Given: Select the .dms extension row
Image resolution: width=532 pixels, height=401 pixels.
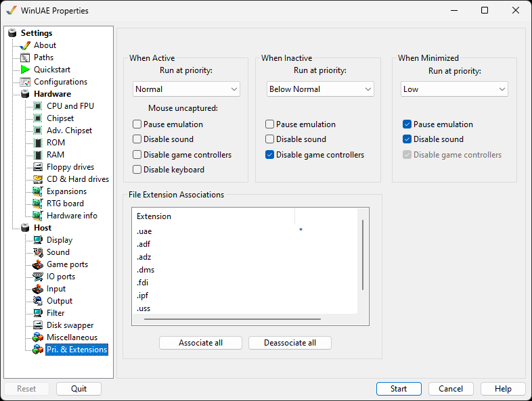Looking at the screenshot, I should click(x=244, y=270).
